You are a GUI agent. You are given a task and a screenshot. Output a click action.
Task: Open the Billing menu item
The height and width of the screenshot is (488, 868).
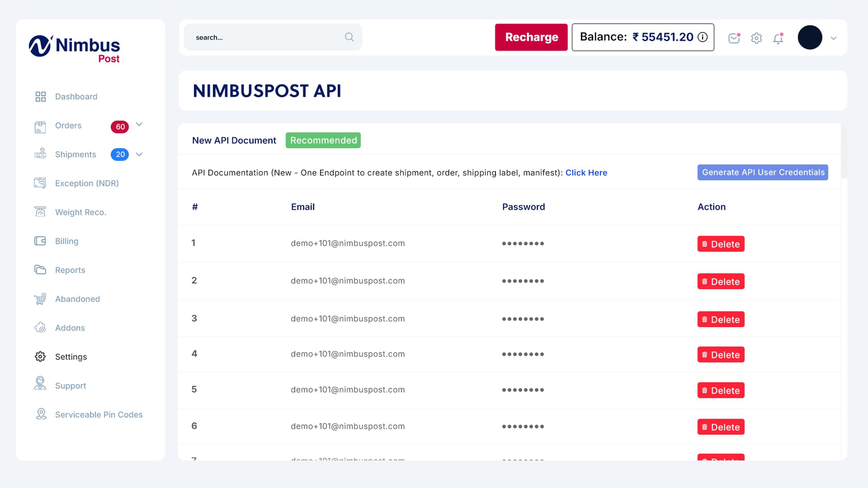coord(66,241)
